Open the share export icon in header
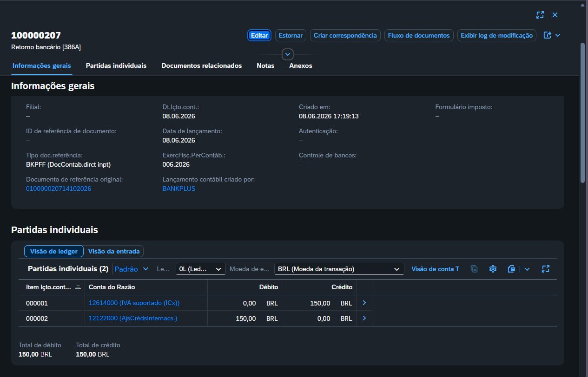Viewport: 588px width, 377px height. (x=548, y=35)
